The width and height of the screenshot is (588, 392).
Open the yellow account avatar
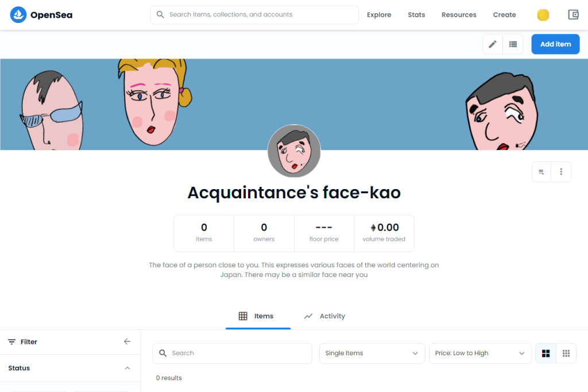(x=543, y=14)
